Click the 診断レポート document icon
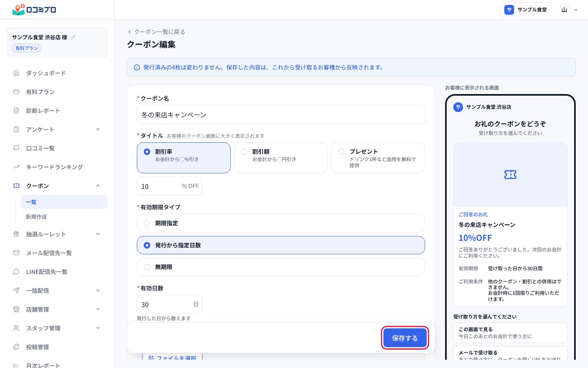This screenshot has height=368, width=588. coord(16,110)
